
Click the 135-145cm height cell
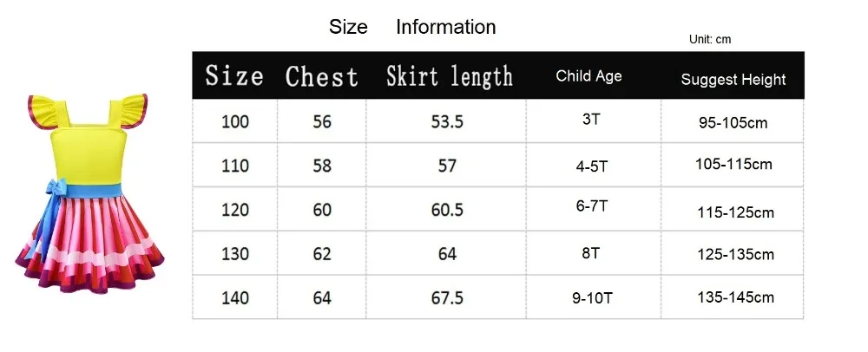(733, 298)
